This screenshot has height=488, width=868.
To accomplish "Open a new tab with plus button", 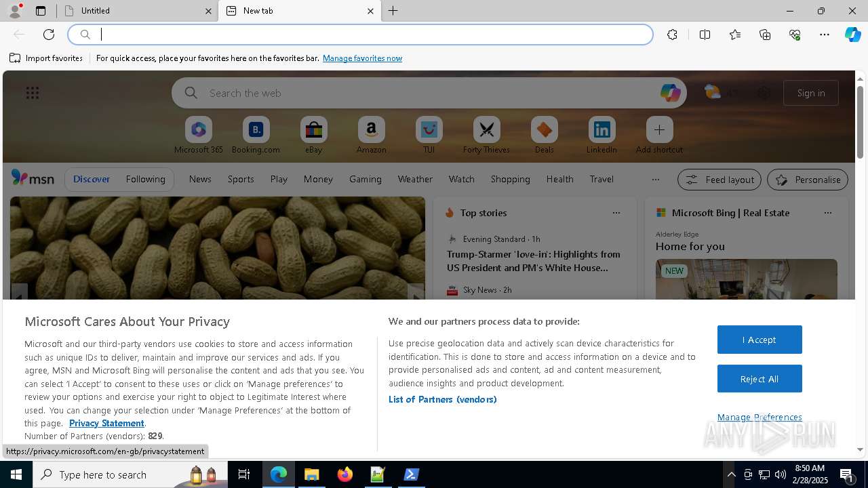I will point(393,11).
